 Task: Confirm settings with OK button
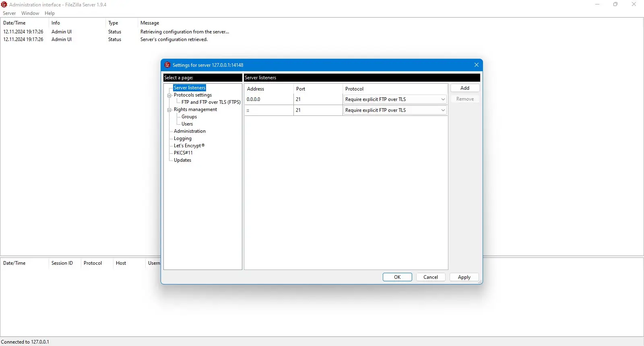click(x=397, y=277)
